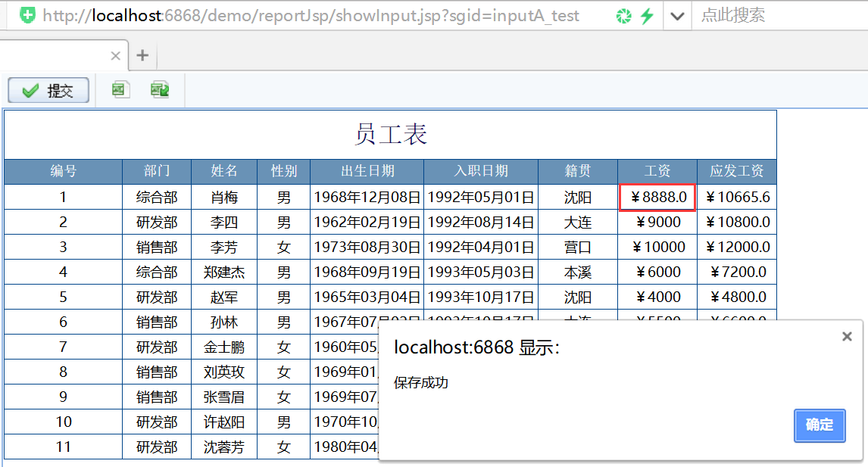Click the payable salary ¥10665.6

pyautogui.click(x=737, y=197)
